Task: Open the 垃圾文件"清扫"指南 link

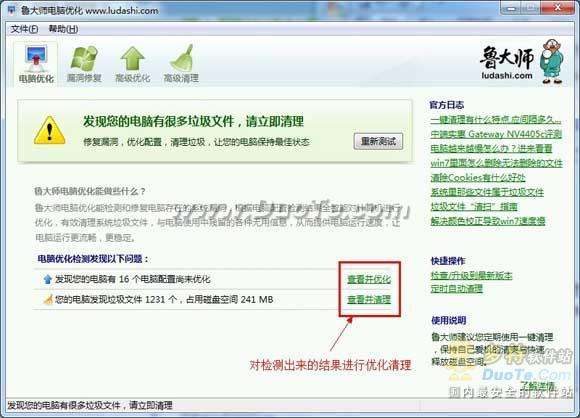Action: coord(474,207)
